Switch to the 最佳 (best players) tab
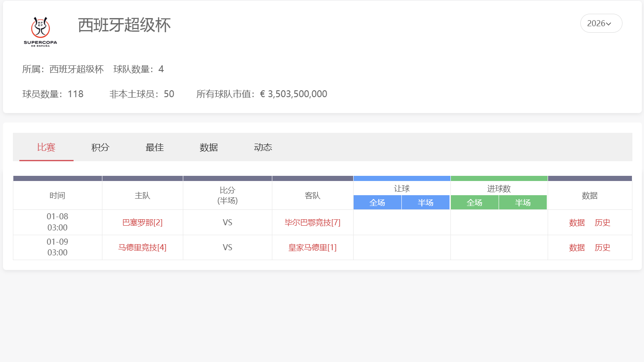644x362 pixels. (x=154, y=147)
